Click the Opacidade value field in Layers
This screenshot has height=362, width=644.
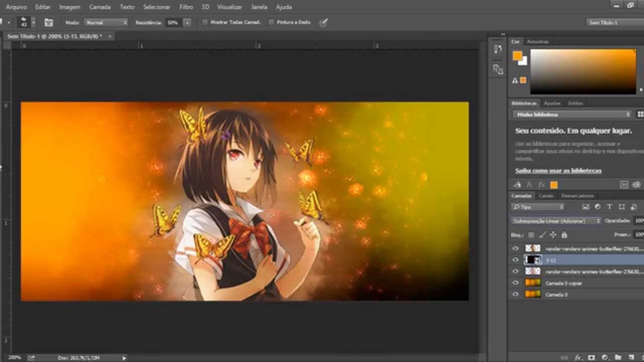(638, 221)
